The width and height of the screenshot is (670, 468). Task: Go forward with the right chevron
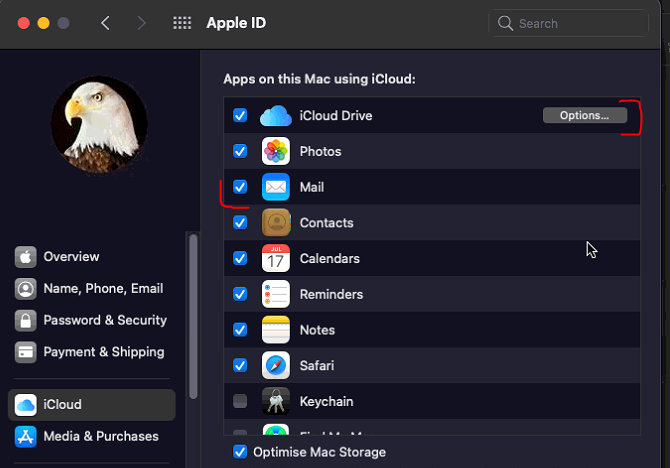pos(141,23)
